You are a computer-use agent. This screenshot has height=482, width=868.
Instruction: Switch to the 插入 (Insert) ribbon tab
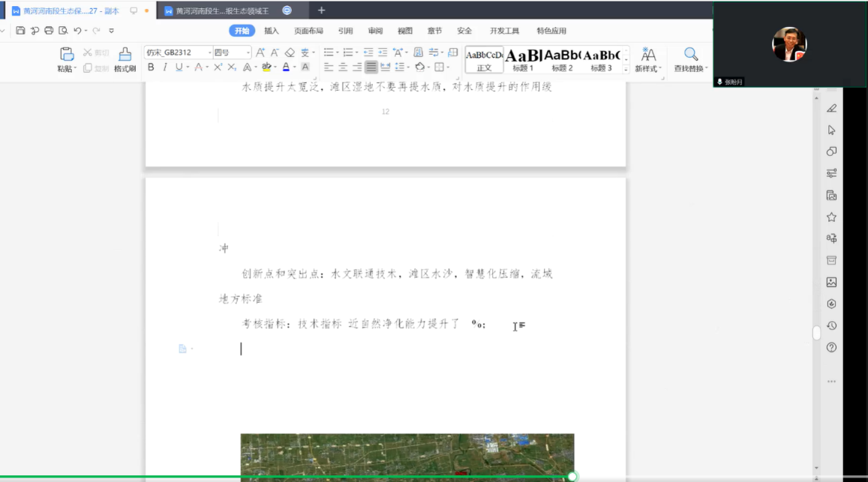point(271,31)
